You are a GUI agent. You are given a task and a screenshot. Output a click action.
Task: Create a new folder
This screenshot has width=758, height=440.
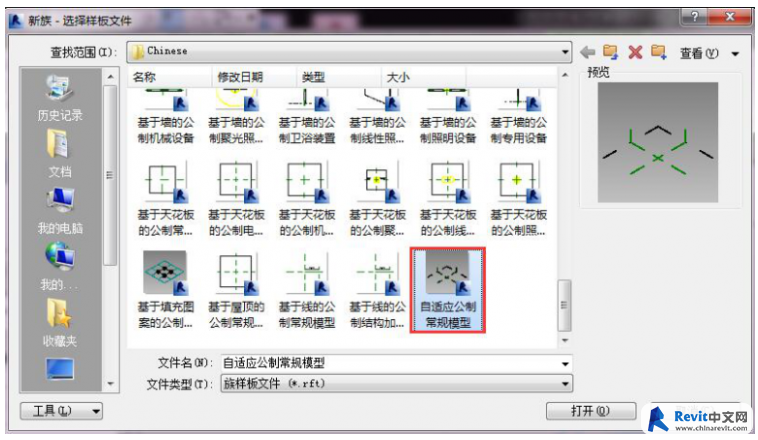pyautogui.click(x=658, y=52)
